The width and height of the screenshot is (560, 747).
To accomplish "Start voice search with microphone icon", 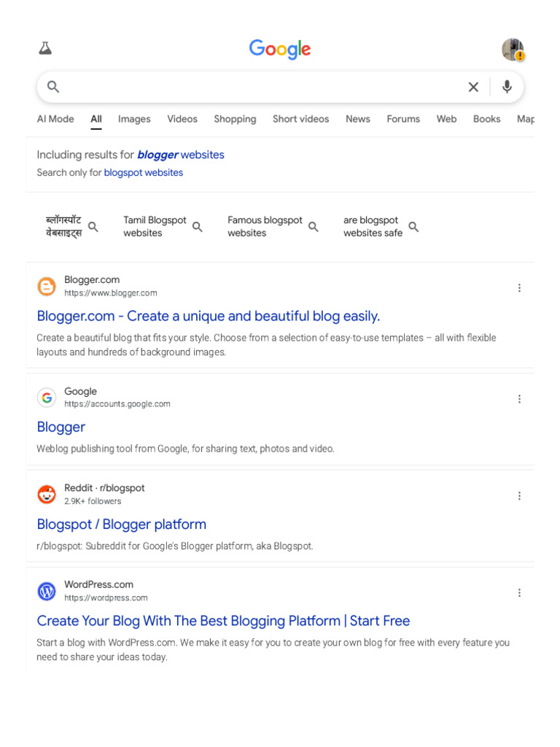I will tap(507, 88).
